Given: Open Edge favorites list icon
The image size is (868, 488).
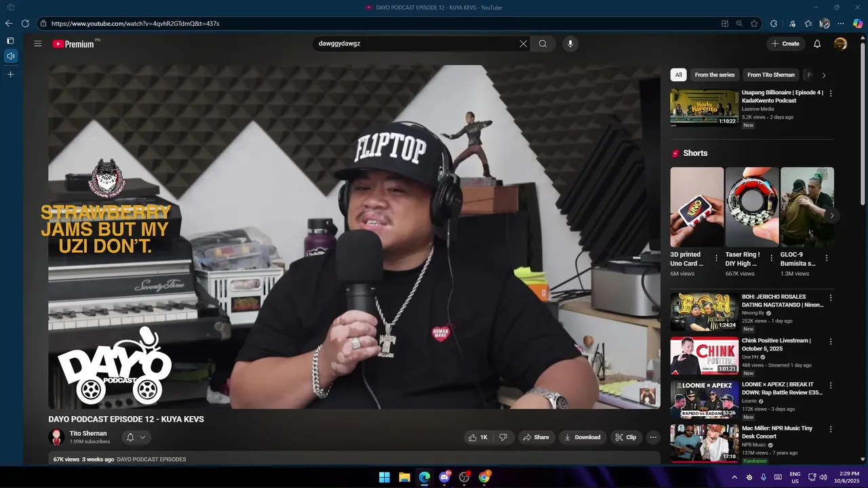Looking at the screenshot, I should tap(808, 23).
